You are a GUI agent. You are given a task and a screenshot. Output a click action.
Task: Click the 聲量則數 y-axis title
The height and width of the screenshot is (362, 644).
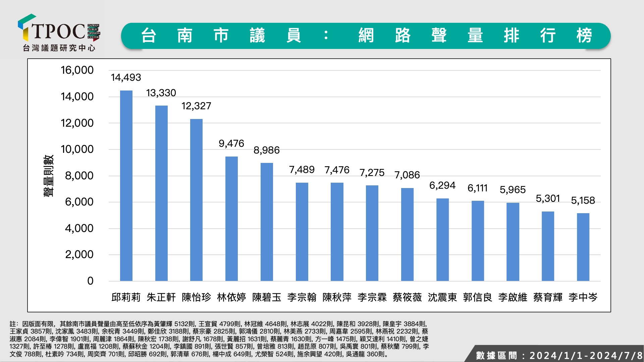coord(49,176)
